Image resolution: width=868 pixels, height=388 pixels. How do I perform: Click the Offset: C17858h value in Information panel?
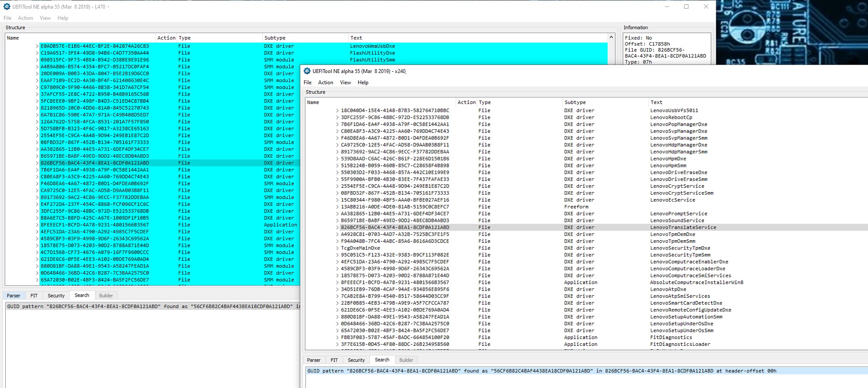point(648,44)
